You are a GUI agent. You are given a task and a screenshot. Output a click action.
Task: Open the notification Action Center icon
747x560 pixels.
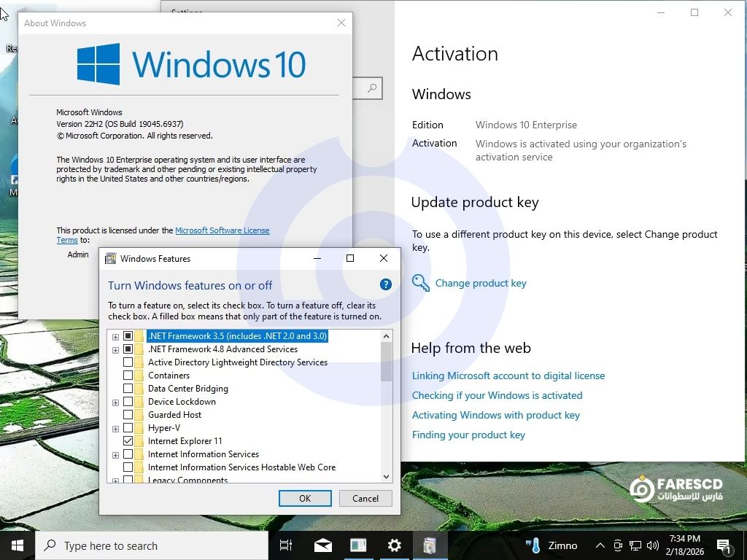(724, 545)
